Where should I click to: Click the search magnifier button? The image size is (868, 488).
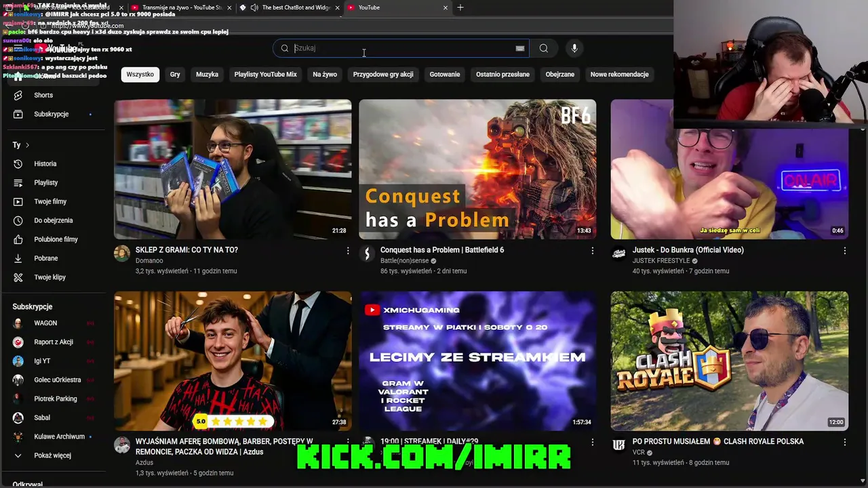(543, 48)
